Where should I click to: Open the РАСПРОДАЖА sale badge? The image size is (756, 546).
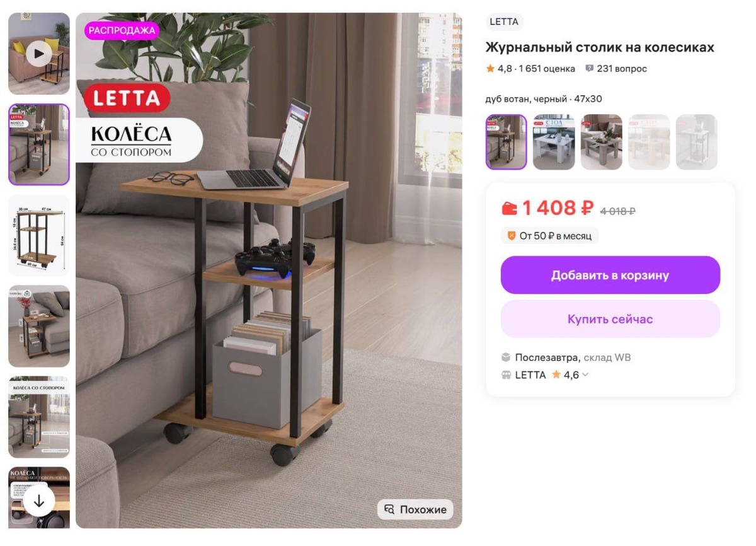(x=122, y=30)
